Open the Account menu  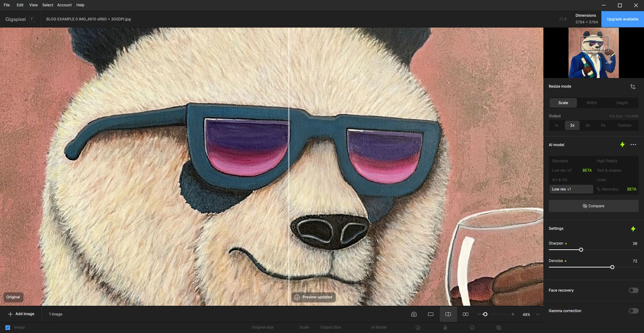click(x=64, y=5)
